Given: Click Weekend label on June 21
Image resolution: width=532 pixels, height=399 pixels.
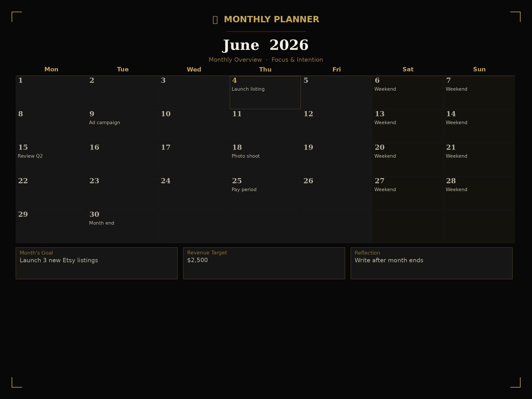Looking at the screenshot, I should 457,156.
